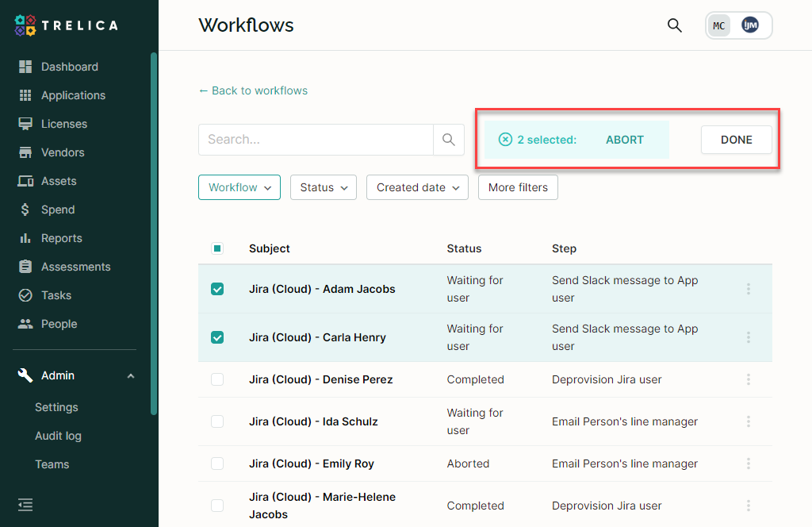This screenshot has height=527, width=812.
Task: Click the Spend dollar icon
Action: tap(25, 210)
